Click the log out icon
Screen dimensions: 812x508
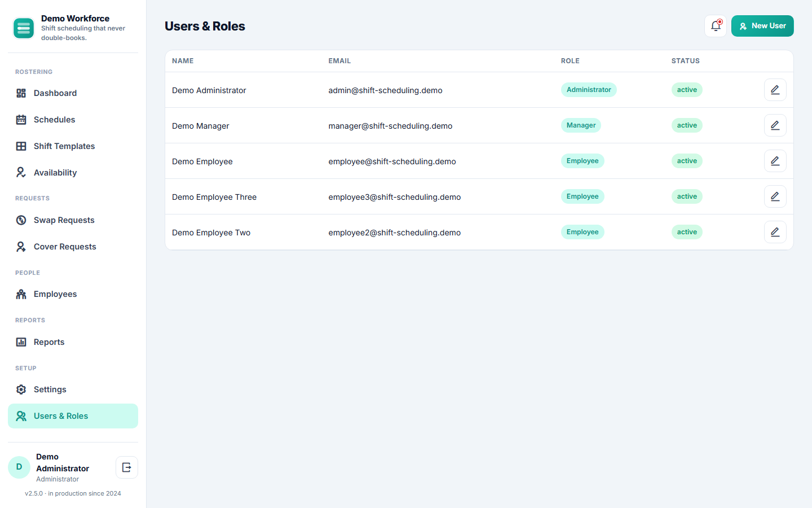point(127,467)
